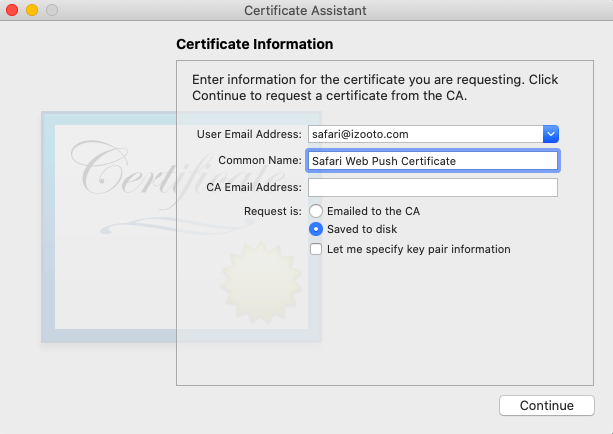
Task: Click the Request is label
Action: (x=272, y=211)
